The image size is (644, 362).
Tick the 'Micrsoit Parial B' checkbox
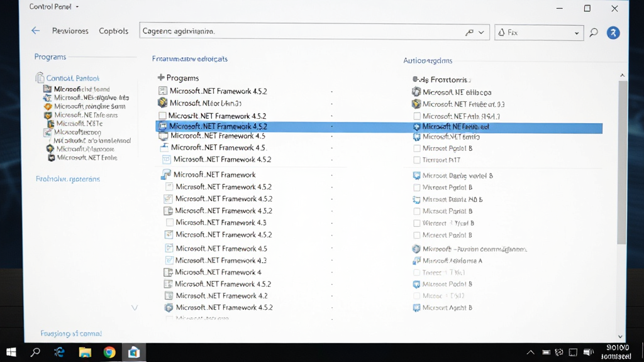[417, 211]
